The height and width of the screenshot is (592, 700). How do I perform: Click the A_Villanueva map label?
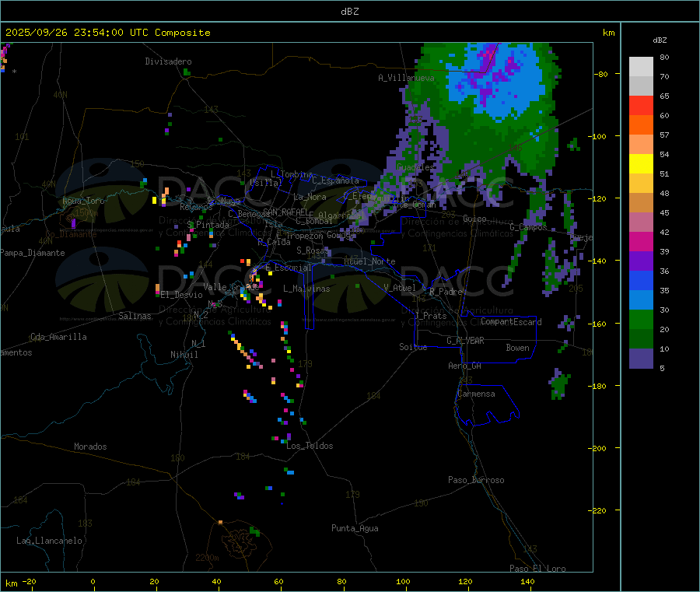point(406,78)
